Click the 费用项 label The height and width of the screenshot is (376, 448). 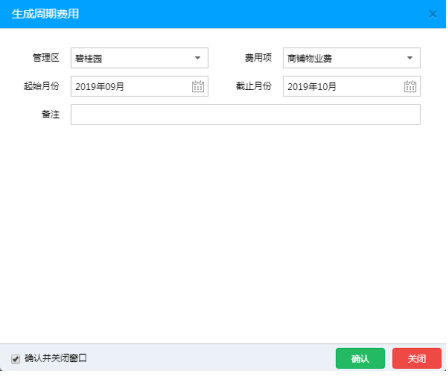[x=258, y=58]
